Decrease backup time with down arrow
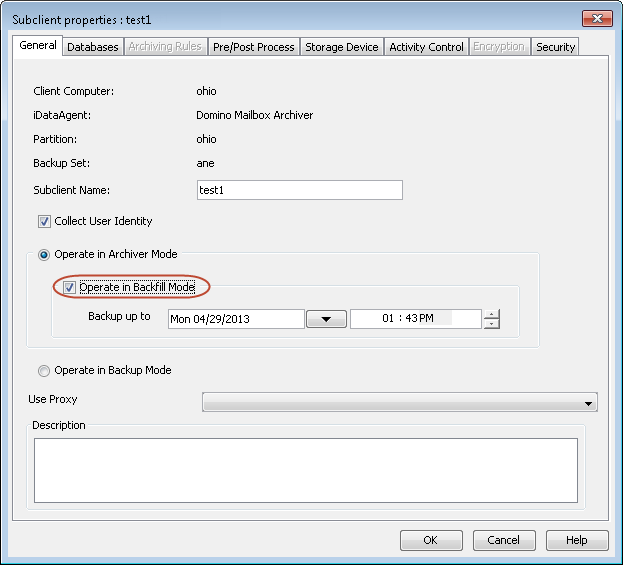623x565 pixels. click(x=491, y=324)
